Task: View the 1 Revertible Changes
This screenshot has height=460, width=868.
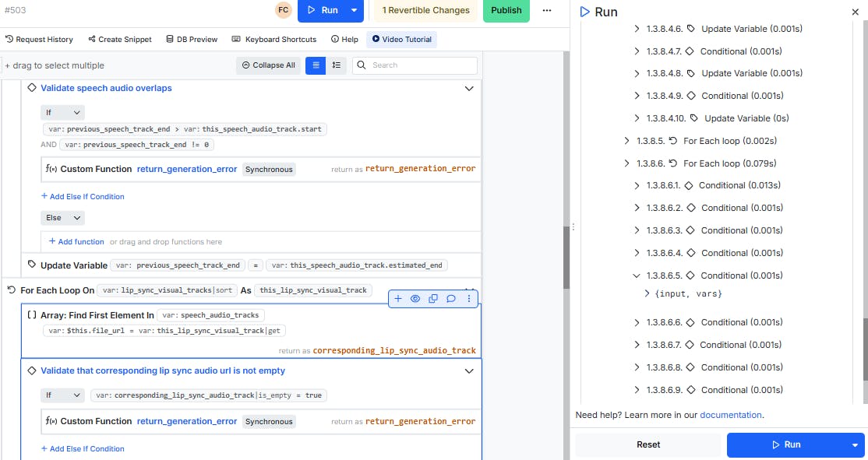Action: (425, 10)
